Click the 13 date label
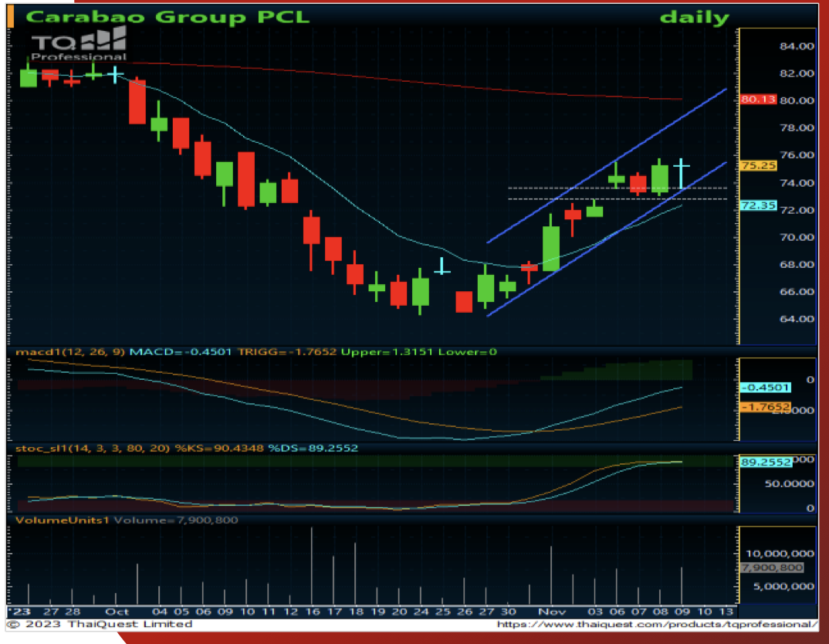The height and width of the screenshot is (644, 829). click(726, 612)
